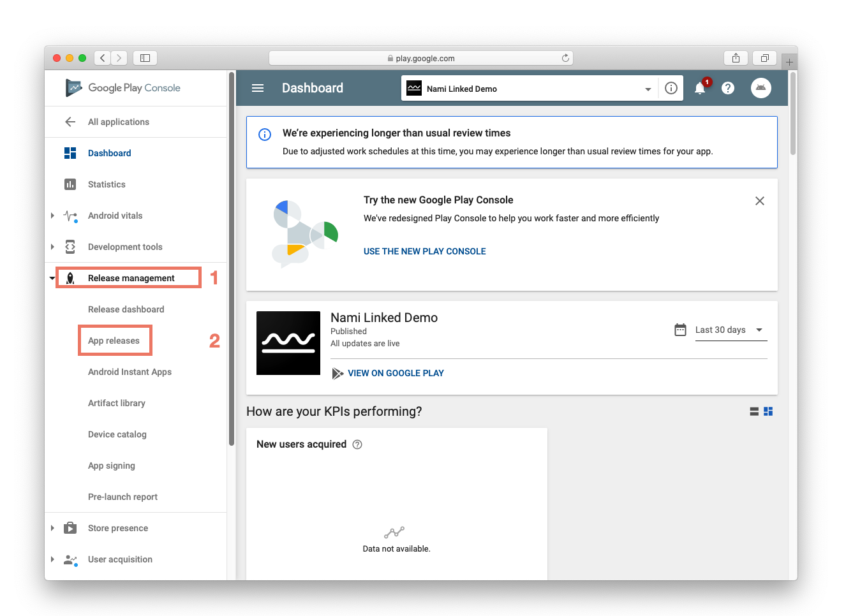The image size is (846, 616).
Task: Open Artifact library
Action: (x=117, y=403)
